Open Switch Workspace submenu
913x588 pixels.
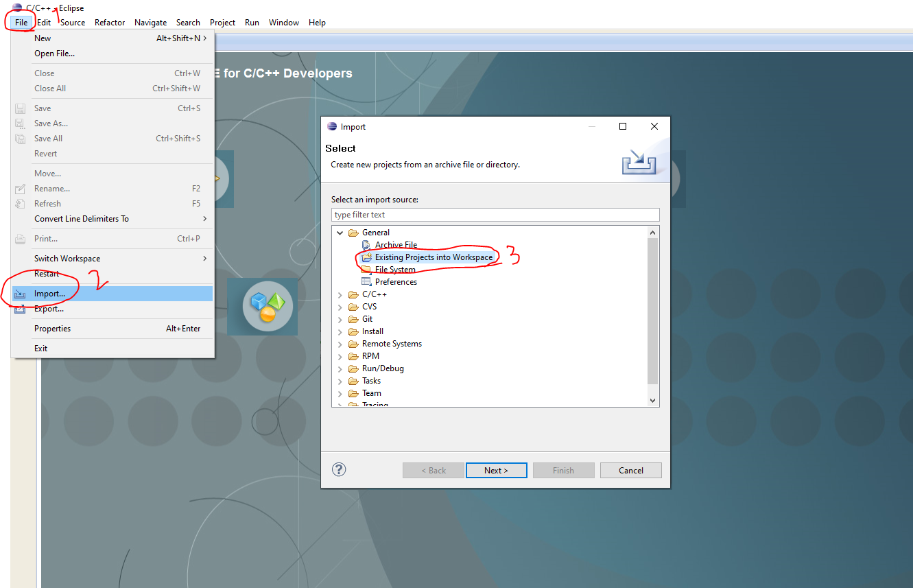click(x=112, y=259)
